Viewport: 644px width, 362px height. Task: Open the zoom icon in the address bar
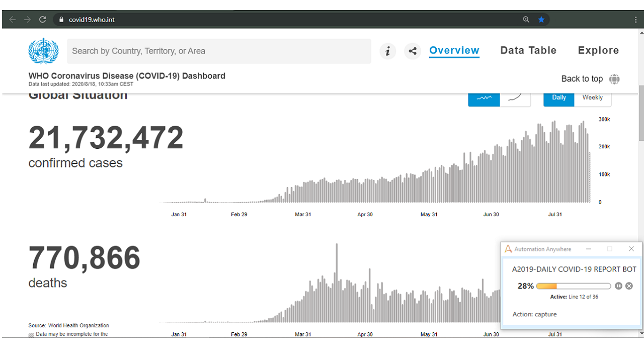coord(526,20)
